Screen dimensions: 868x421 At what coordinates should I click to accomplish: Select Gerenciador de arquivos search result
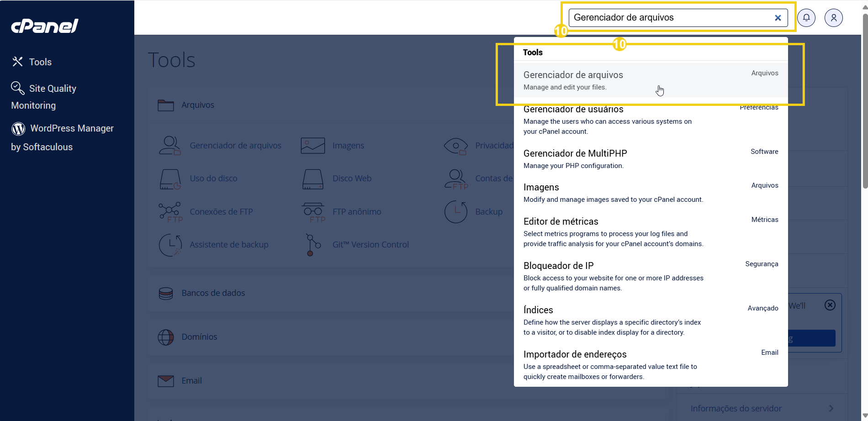pyautogui.click(x=651, y=80)
